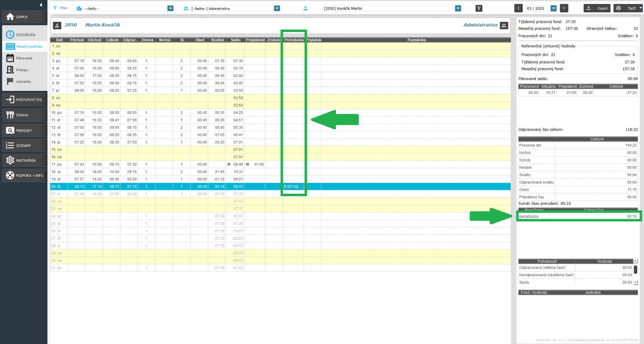Open the Tlačiť print options arrow
644x344 pixels.
pyautogui.click(x=641, y=8)
